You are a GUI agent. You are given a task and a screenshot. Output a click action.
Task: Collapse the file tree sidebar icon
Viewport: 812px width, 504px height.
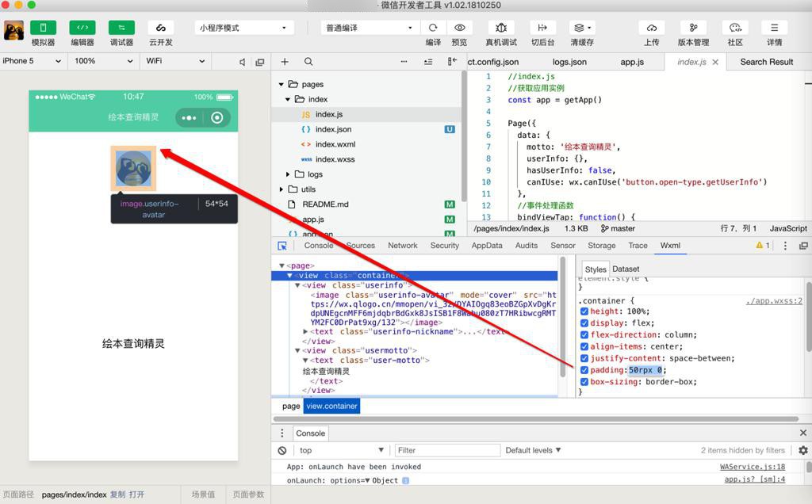pyautogui.click(x=452, y=62)
